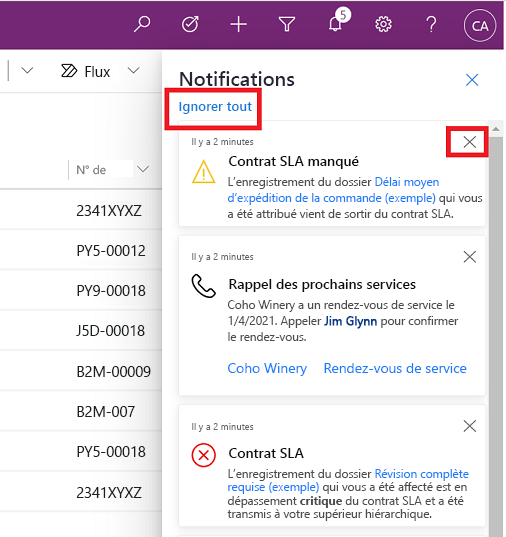Click the Ignorer tout link
The height and width of the screenshot is (537, 506).
[215, 107]
